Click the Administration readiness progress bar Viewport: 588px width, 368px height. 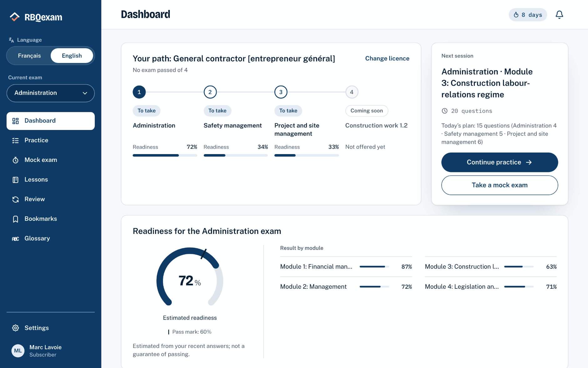coord(165,155)
